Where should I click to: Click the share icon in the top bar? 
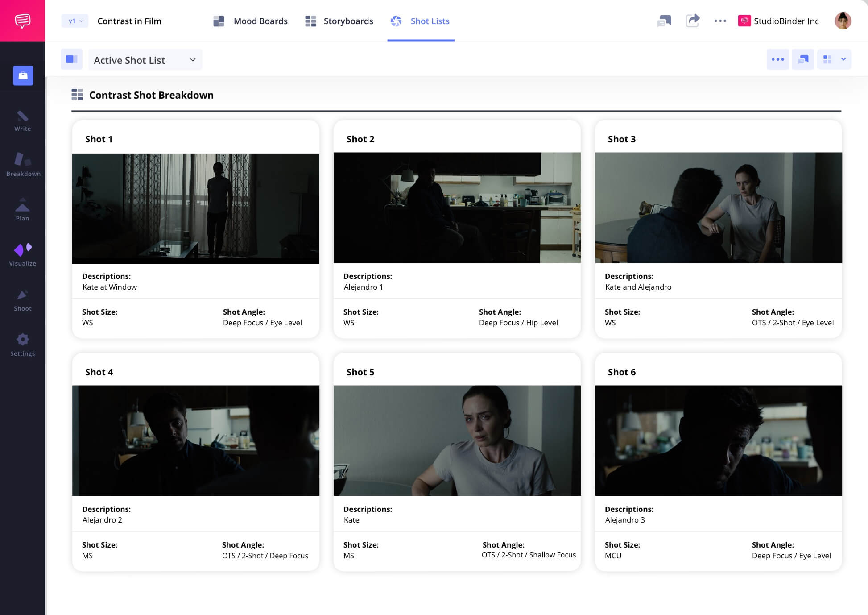click(693, 21)
